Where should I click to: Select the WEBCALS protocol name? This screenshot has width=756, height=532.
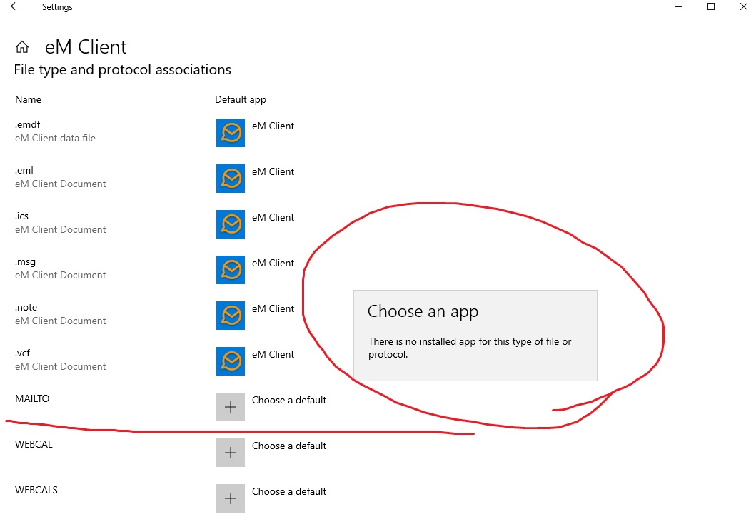click(36, 490)
